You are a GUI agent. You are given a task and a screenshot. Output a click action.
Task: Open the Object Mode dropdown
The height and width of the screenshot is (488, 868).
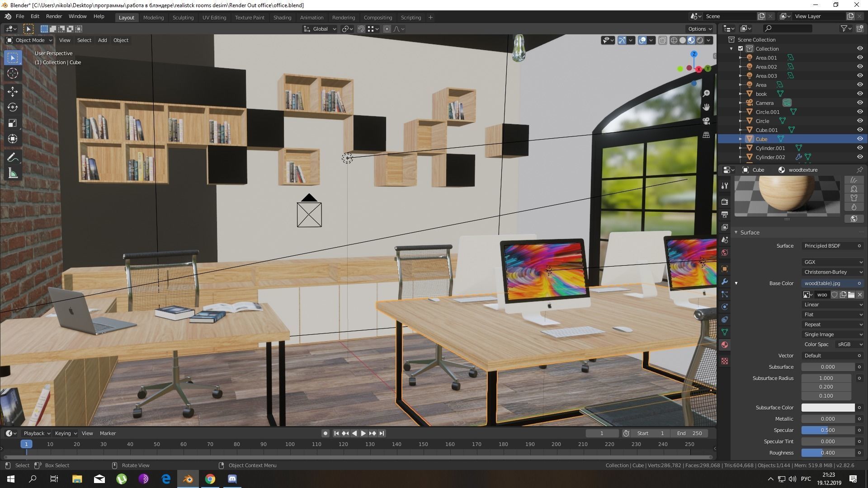pos(29,40)
